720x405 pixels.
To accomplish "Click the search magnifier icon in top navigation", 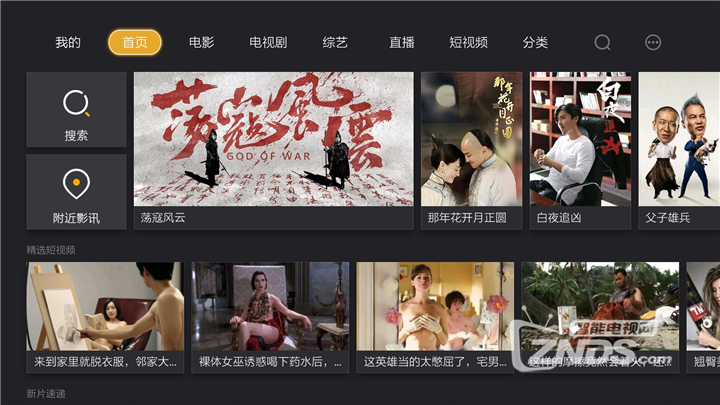I will [x=602, y=43].
